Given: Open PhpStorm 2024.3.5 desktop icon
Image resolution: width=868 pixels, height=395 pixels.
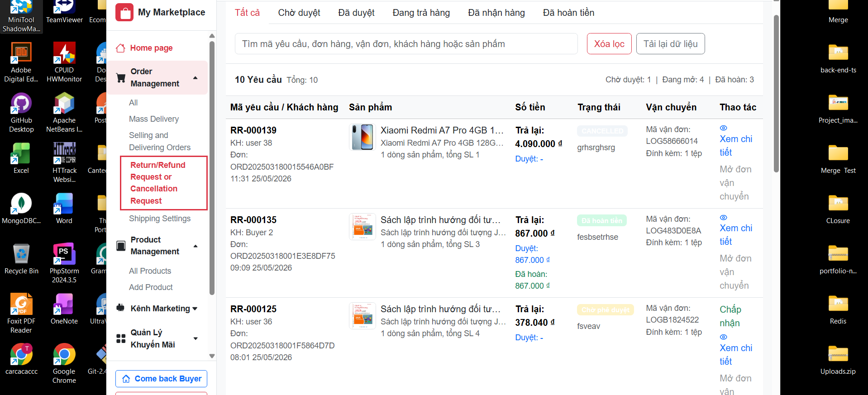Looking at the screenshot, I should pos(64,263).
